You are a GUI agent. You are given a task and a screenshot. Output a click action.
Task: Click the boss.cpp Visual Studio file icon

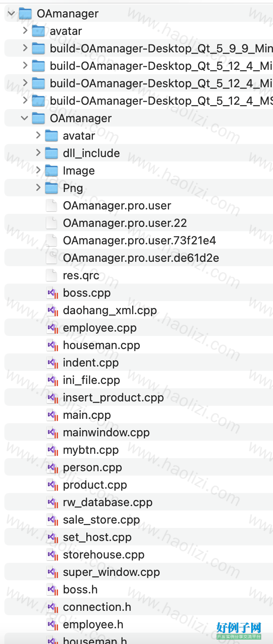(x=52, y=293)
